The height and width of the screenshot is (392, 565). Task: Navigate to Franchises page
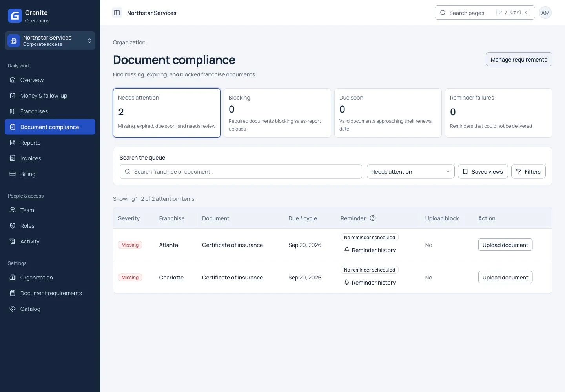(50, 111)
